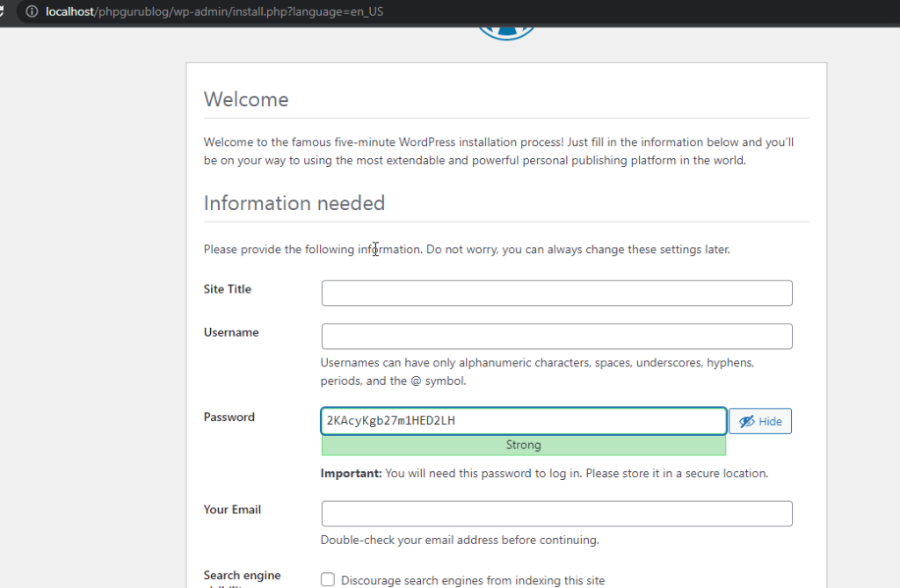
Task: Click the green Strong password strength bar
Action: coord(524,446)
